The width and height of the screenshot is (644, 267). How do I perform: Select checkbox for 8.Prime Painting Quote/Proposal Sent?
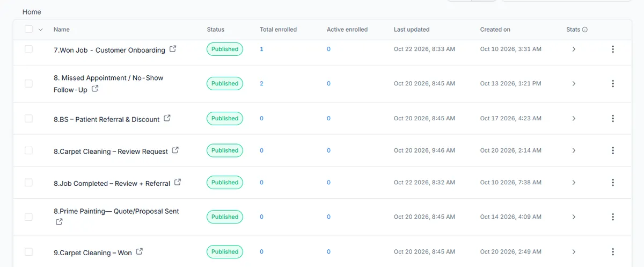(x=28, y=217)
